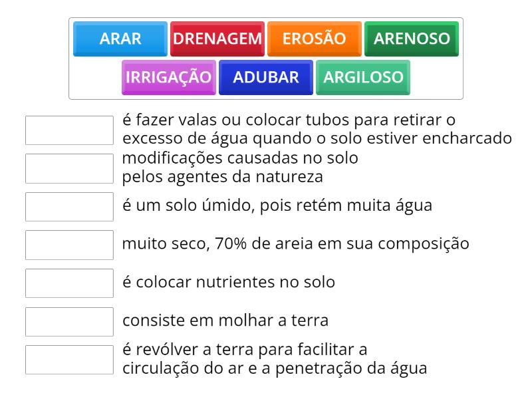Screen dimensions: 532x399
Task: Click empty box beside 'é fazer valas' definition
Action: pyautogui.click(x=69, y=130)
